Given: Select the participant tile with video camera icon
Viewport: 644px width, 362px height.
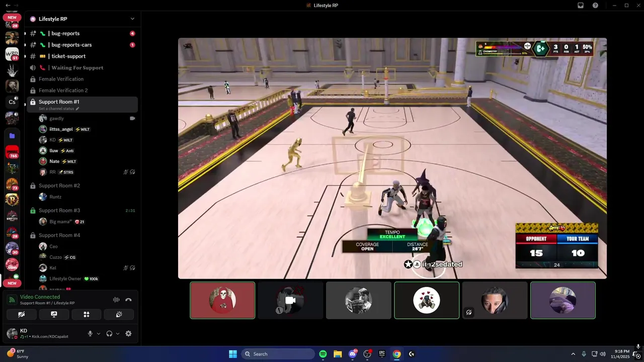Looking at the screenshot, I should point(290,300).
